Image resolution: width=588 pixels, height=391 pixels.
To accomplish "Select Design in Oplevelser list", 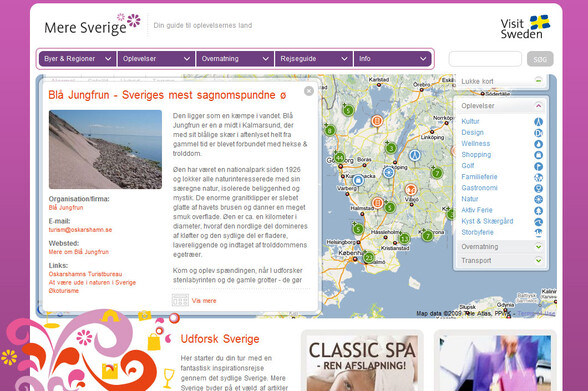I will coord(472,133).
